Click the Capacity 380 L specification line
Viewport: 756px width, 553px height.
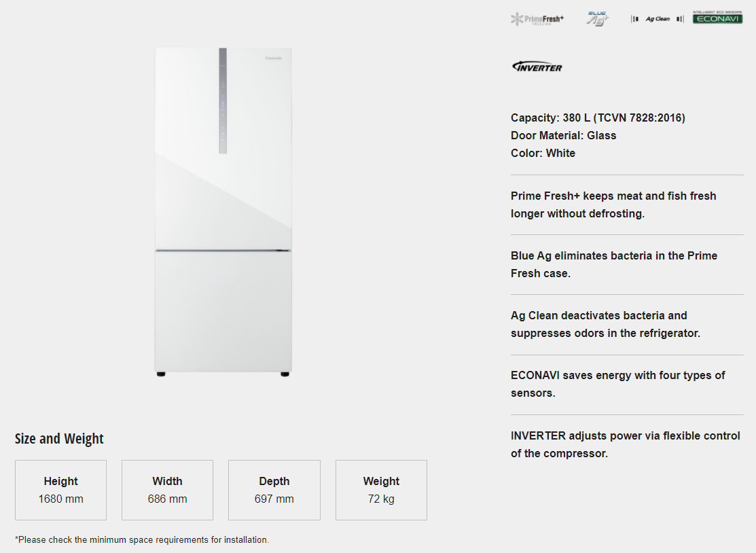(x=598, y=118)
